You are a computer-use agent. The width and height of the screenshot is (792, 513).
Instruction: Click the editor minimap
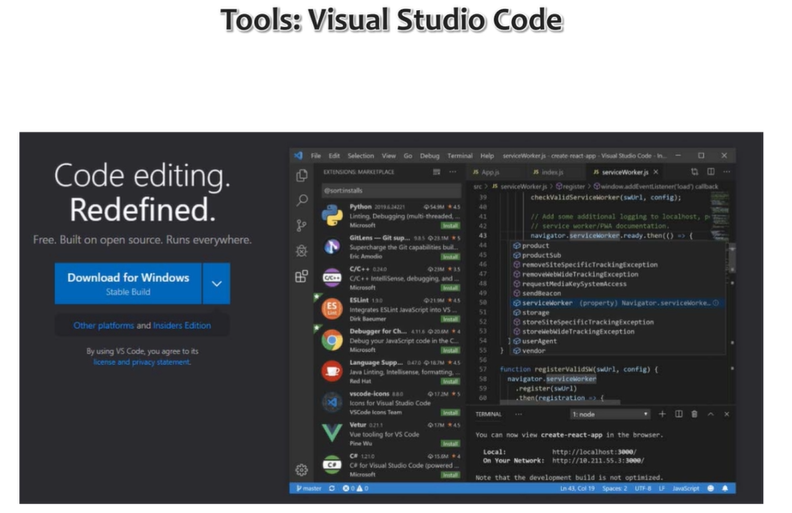point(721,217)
